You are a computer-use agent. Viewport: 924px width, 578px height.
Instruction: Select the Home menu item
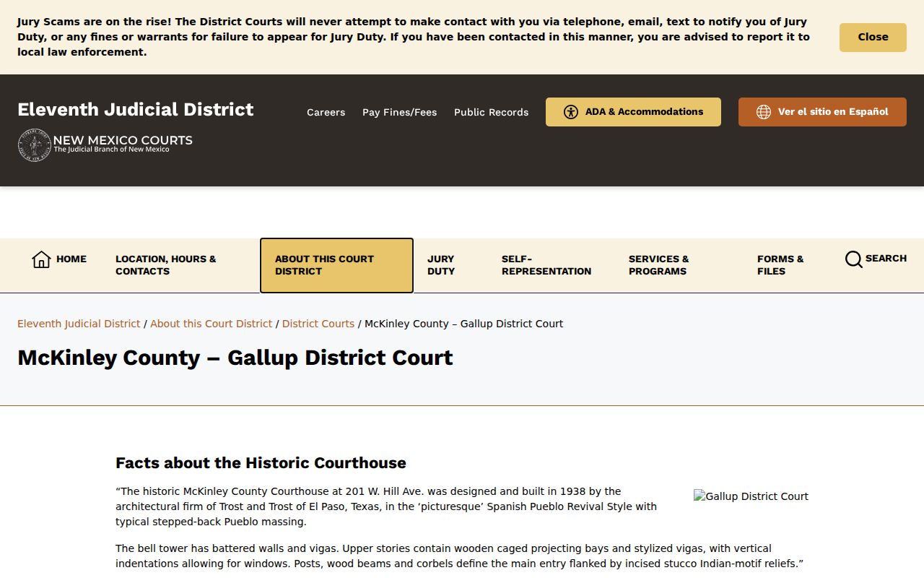pos(59,259)
